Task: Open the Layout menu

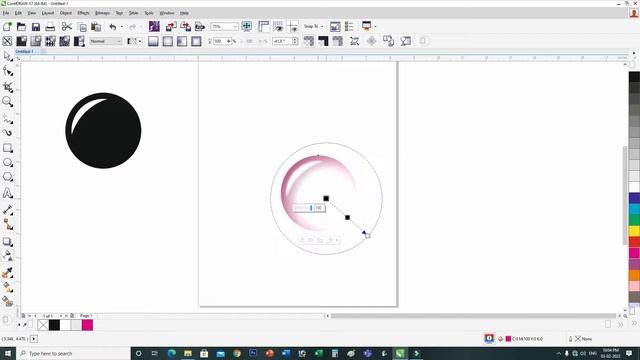Action: [x=48, y=13]
